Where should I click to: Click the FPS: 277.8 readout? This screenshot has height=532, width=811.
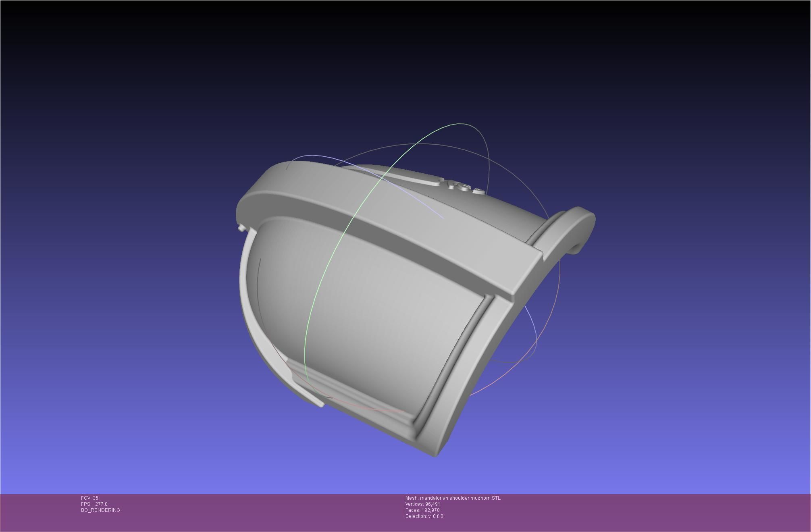coord(94,504)
